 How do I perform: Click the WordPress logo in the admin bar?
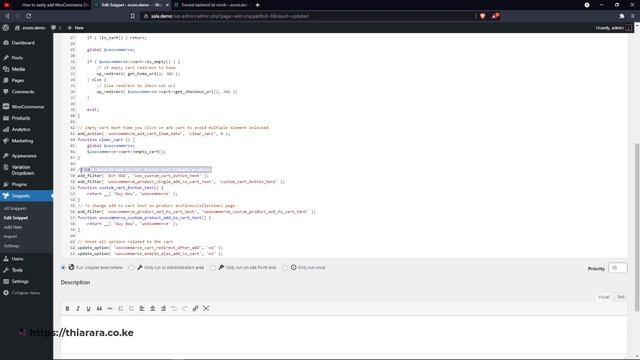click(x=6, y=28)
